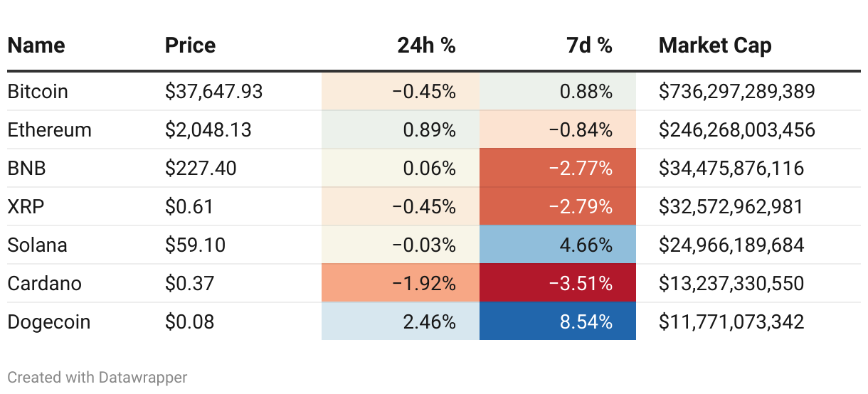This screenshot has height=394, width=868.
Task: Click the Bitcoin price $37,647.93
Action: pyautogui.click(x=213, y=92)
